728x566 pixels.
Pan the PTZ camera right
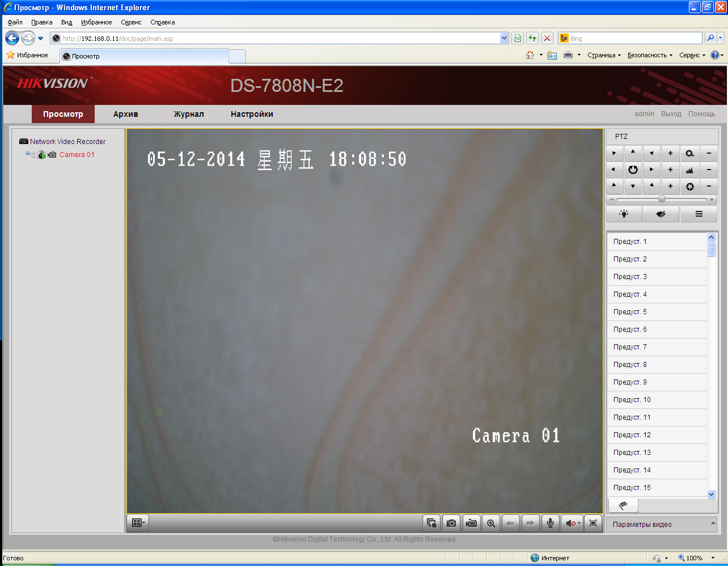pos(651,170)
